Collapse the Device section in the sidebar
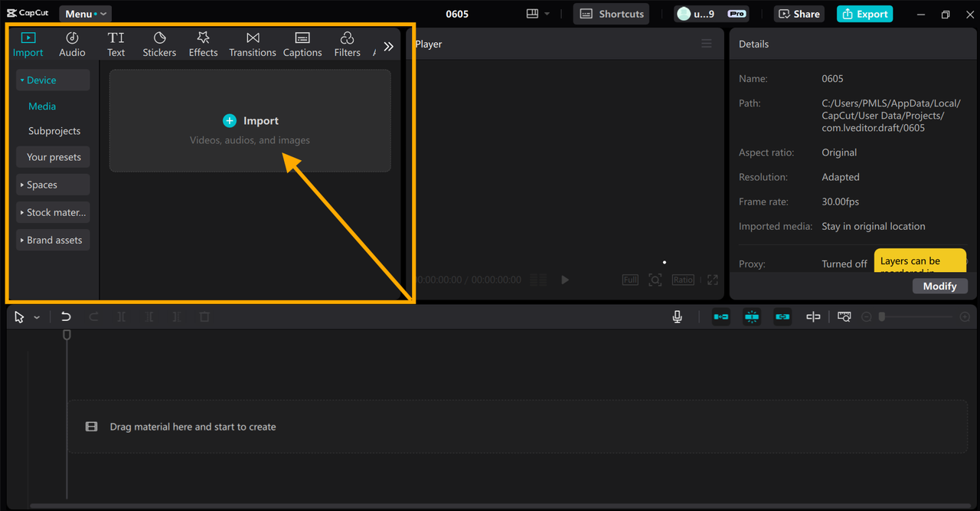The height and width of the screenshot is (511, 980). pyautogui.click(x=52, y=80)
